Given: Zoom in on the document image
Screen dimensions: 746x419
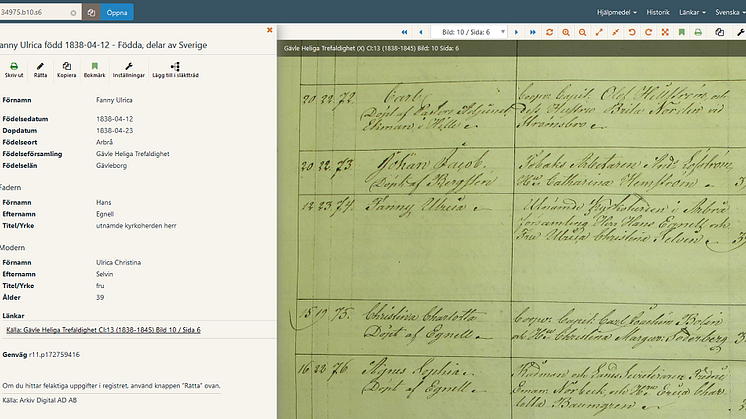Looking at the screenshot, I should coord(566,32).
